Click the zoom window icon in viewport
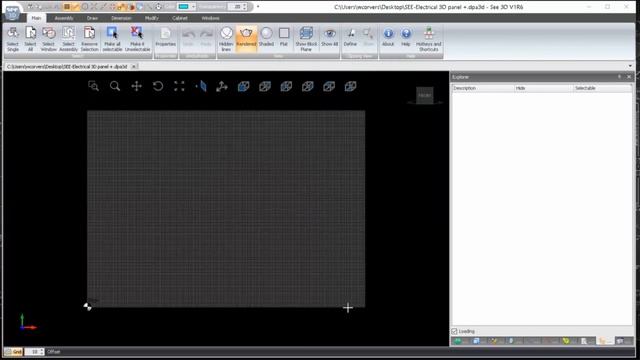 tap(93, 86)
